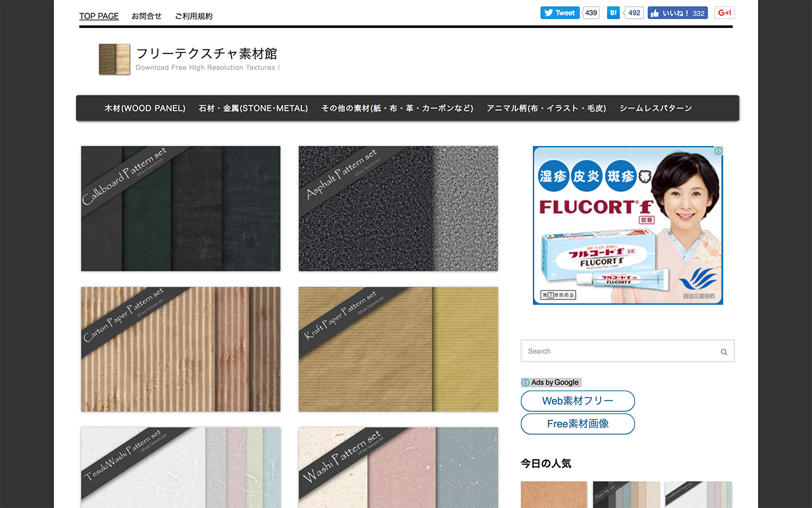Image resolution: width=812 pixels, height=508 pixels.
Task: Click the ad info icon on banner
Action: click(718, 151)
